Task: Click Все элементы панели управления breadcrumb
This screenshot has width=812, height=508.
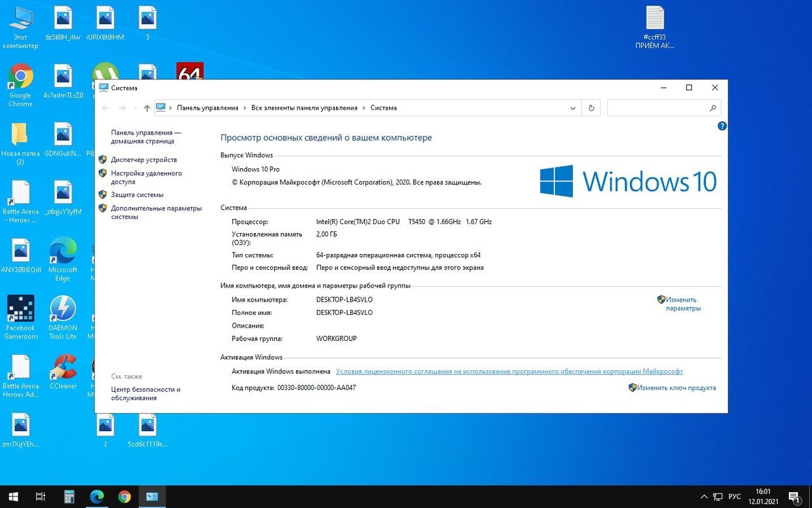Action: (x=304, y=108)
